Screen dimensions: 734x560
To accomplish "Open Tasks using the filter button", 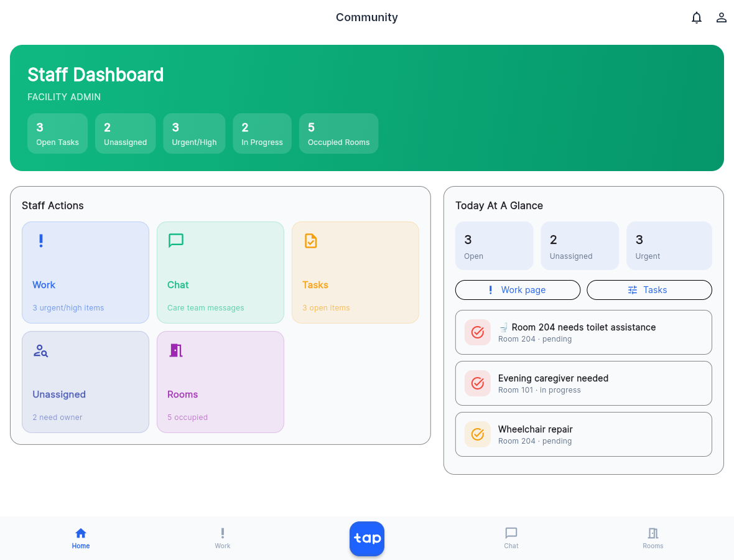I will click(649, 290).
